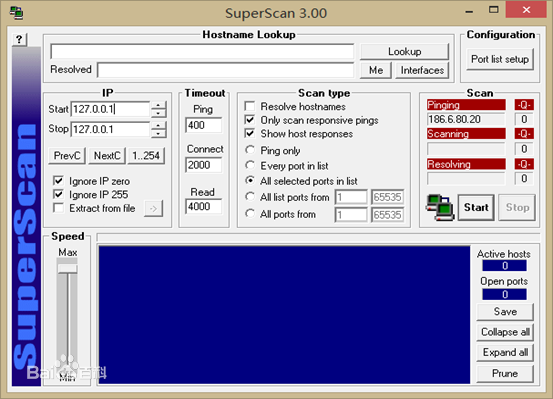This screenshot has height=399, width=553.
Task: Click the -Q- button for Resolving
Action: 524,164
